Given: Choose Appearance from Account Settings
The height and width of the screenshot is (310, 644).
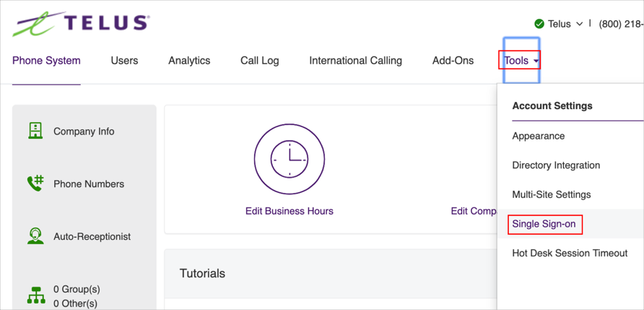Looking at the screenshot, I should pyautogui.click(x=538, y=136).
